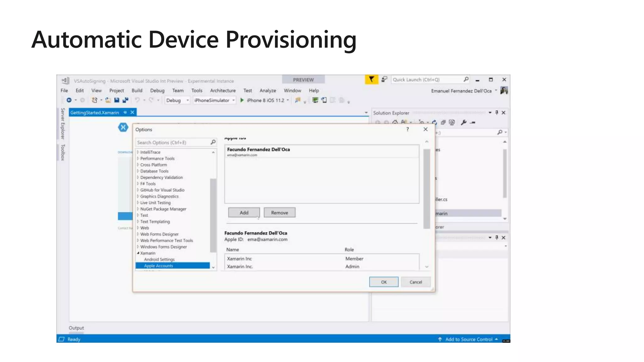
Task: Click the Add Apple ID button
Action: (x=244, y=213)
